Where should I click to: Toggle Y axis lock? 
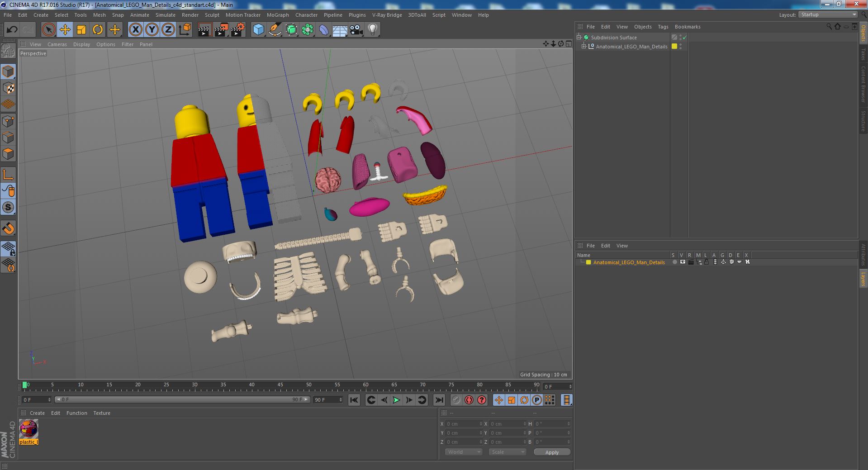pyautogui.click(x=152, y=30)
